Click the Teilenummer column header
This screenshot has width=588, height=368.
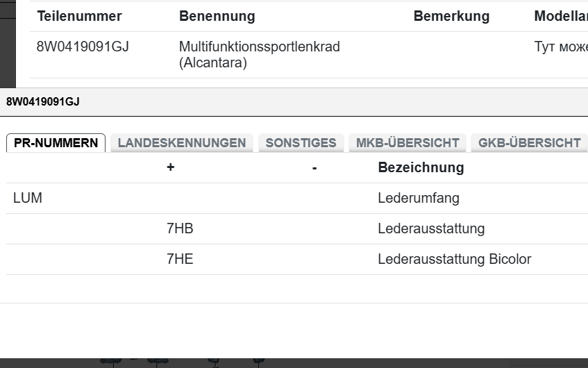pyautogui.click(x=79, y=16)
